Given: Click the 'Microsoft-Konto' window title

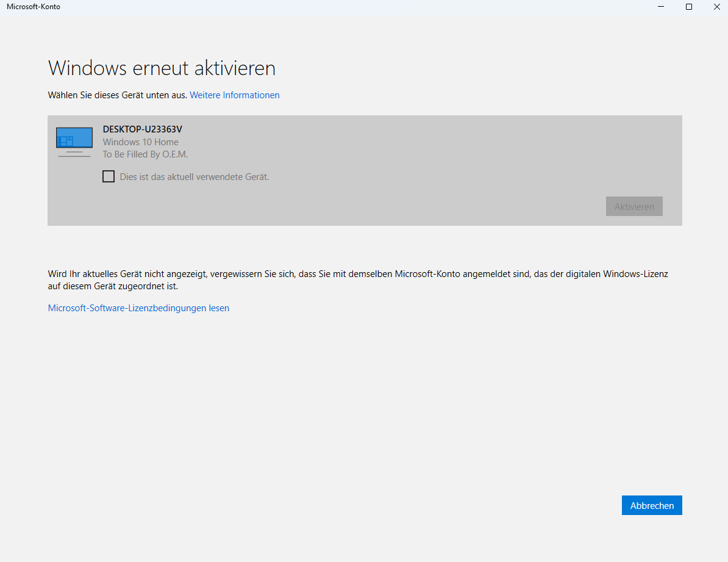Looking at the screenshot, I should point(34,7).
